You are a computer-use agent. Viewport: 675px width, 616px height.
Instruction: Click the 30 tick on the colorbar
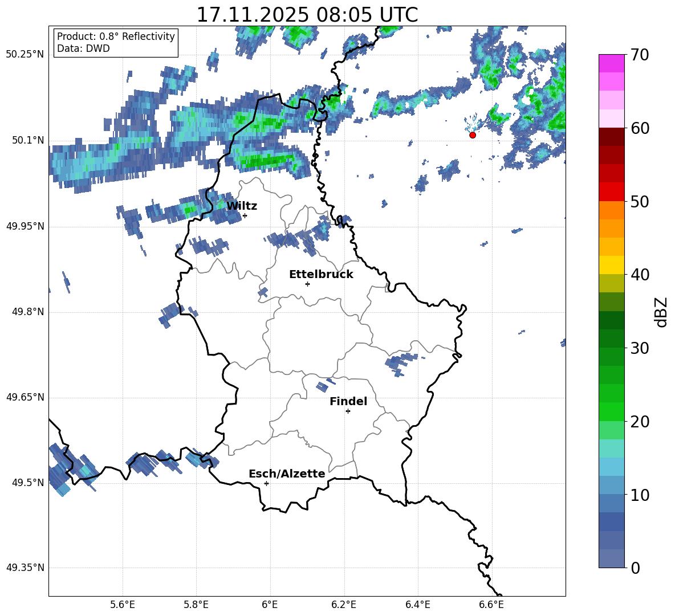[x=640, y=348]
